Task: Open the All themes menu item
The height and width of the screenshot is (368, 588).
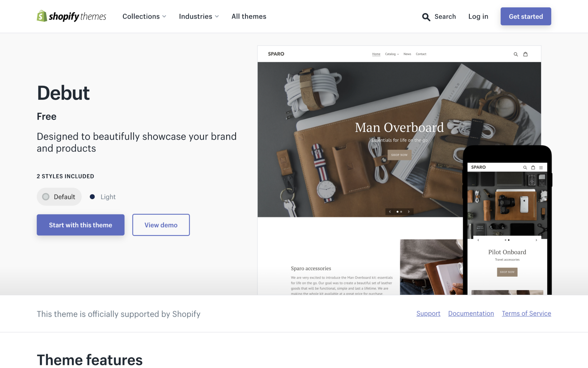Action: [x=249, y=17]
